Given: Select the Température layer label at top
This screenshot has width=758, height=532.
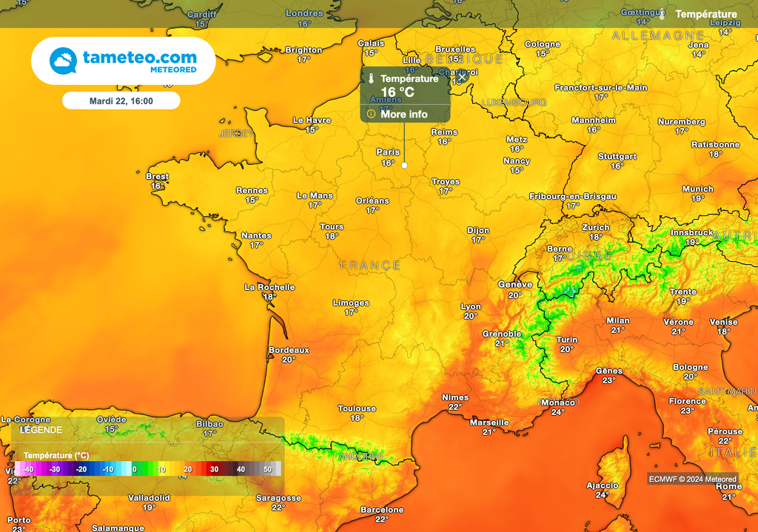Looking at the screenshot, I should (x=705, y=14).
